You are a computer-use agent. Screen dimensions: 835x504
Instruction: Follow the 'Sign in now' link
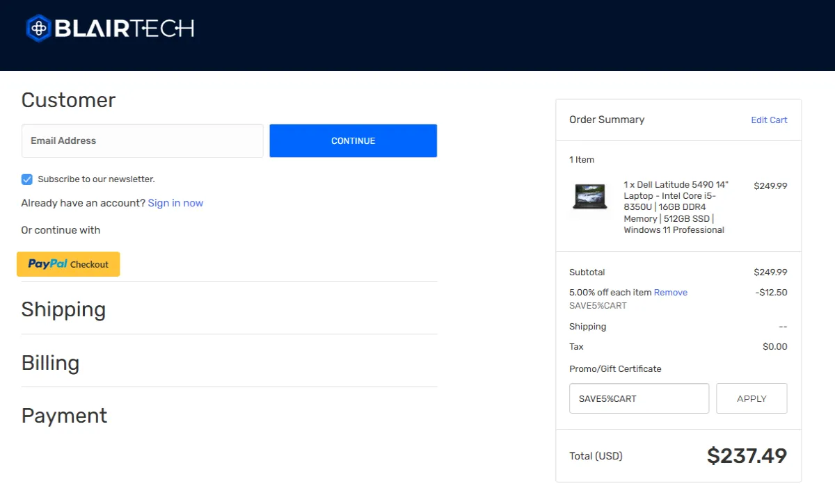175,203
